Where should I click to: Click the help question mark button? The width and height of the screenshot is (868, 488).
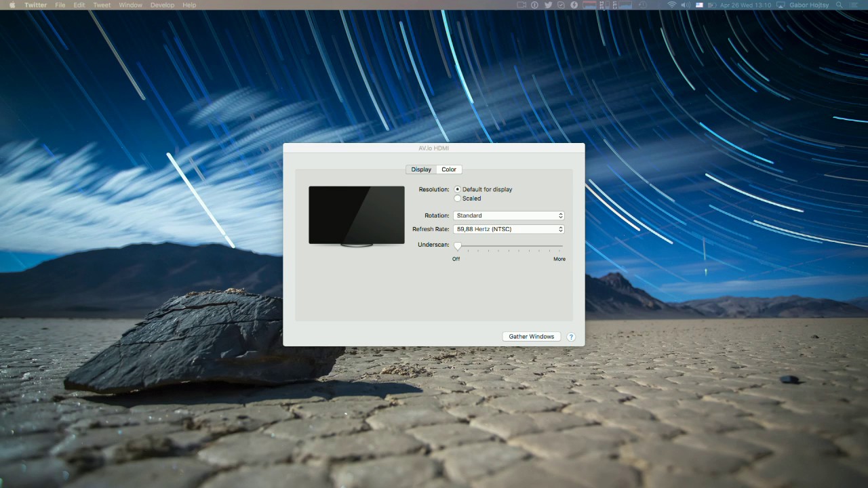point(571,337)
